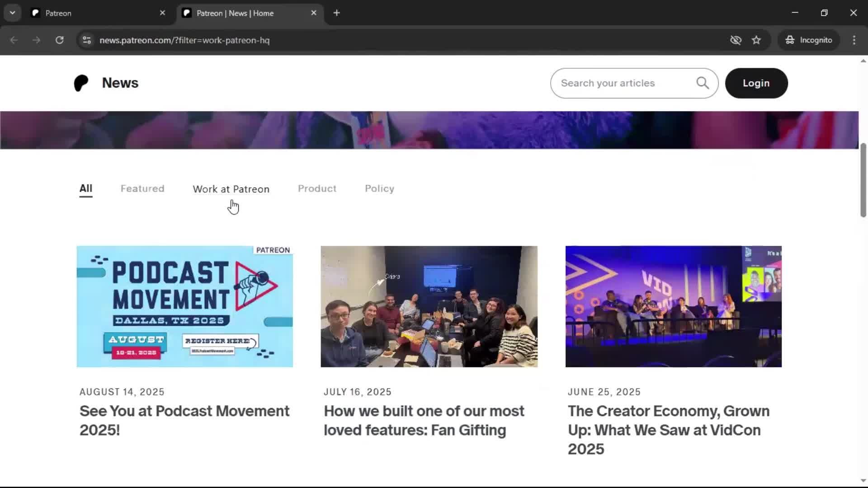The image size is (868, 488).
Task: Open a new tab with plus icon
Action: (x=337, y=13)
